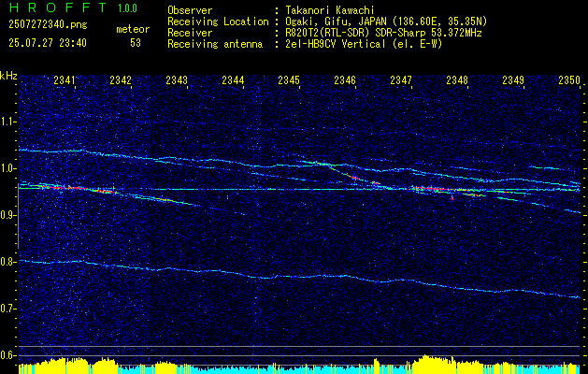Click the 0.6 frequency axis label
This screenshot has height=374, width=588.
8,355
